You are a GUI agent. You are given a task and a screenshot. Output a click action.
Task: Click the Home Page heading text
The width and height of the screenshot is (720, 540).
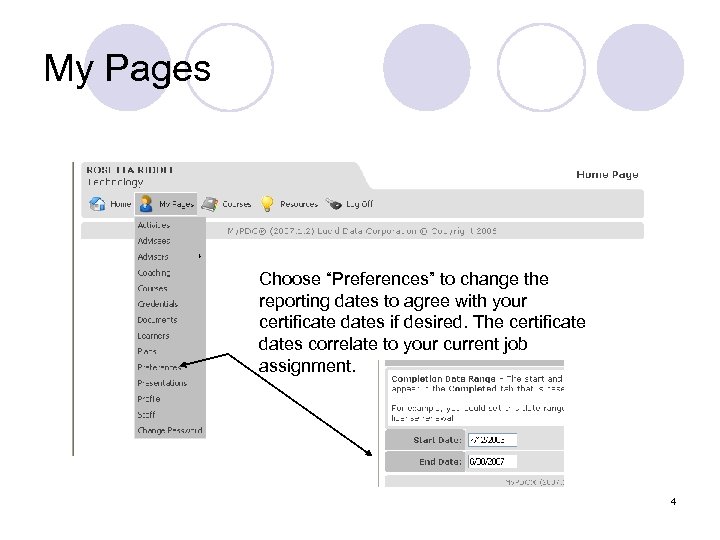click(x=607, y=174)
